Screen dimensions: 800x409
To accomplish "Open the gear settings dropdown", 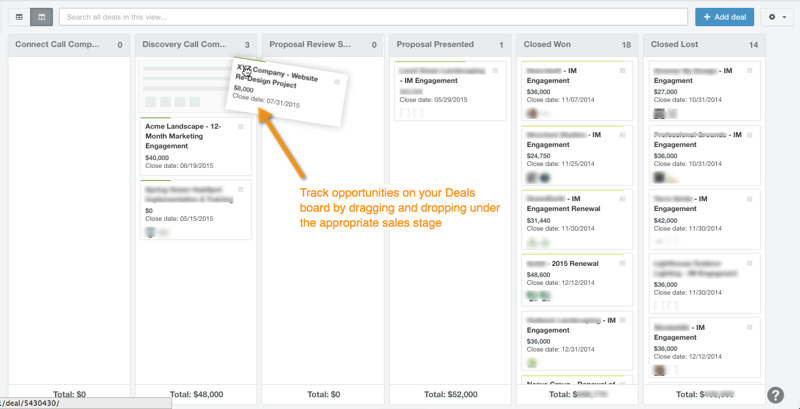I will tap(777, 17).
